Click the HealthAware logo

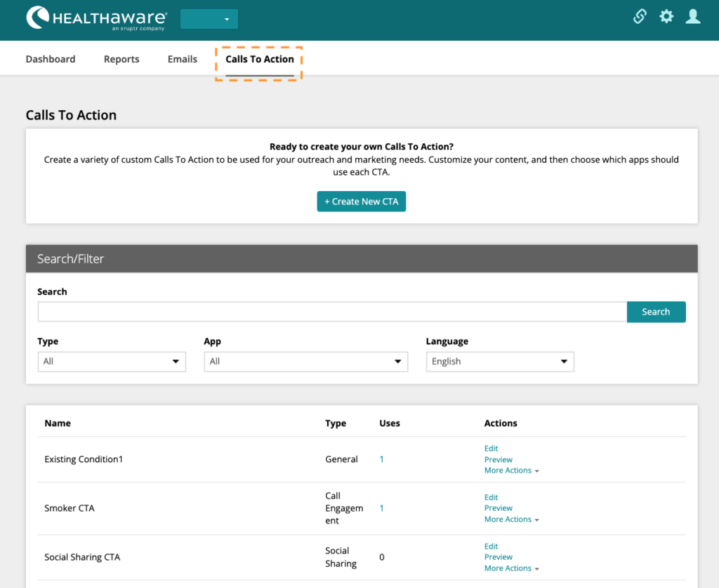pos(97,18)
